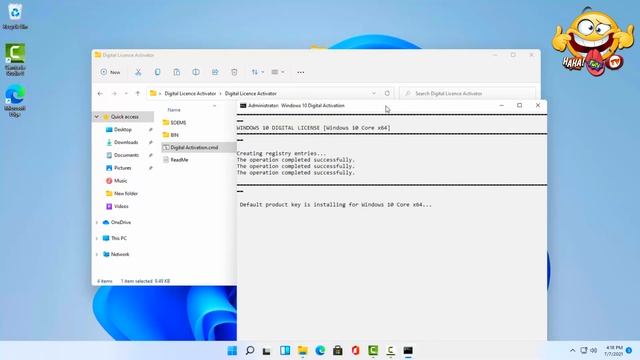Viewport: 640px width, 360px height.
Task: Click the Delete trash icon in toolbar
Action: point(234,72)
